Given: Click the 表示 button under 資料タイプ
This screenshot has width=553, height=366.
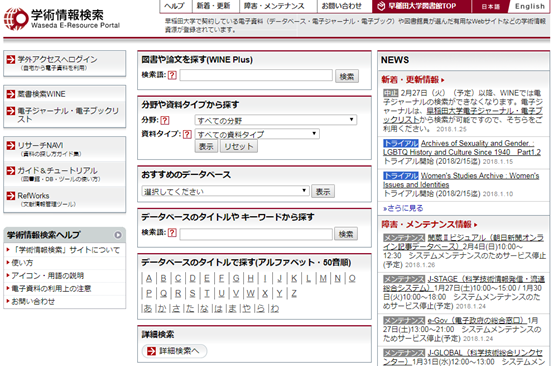Looking at the screenshot, I should point(206,146).
